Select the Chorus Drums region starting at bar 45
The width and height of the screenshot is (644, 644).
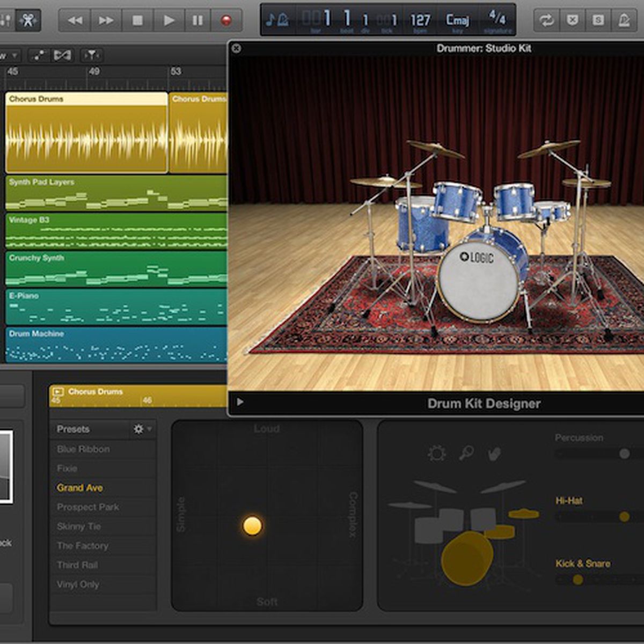86,133
